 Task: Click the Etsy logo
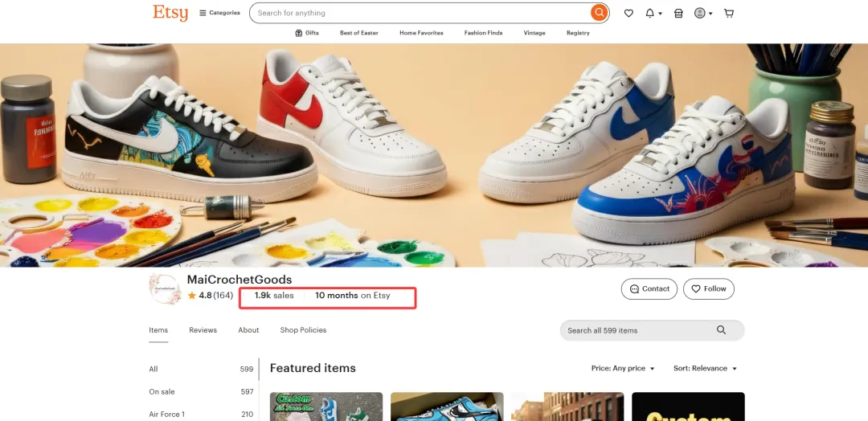[x=170, y=13]
